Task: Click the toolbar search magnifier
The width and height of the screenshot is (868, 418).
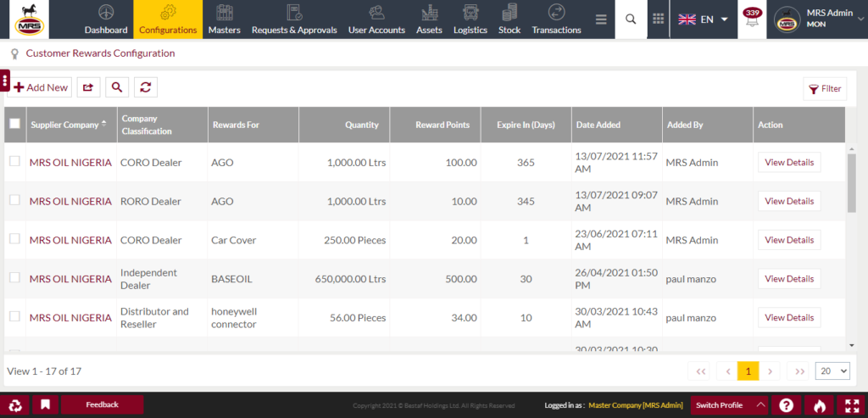Action: pyautogui.click(x=117, y=87)
